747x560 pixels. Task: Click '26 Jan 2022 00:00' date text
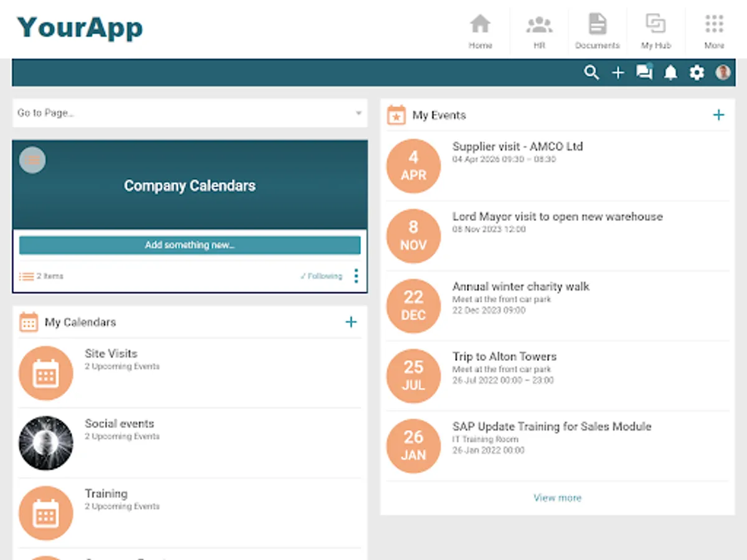click(x=489, y=450)
